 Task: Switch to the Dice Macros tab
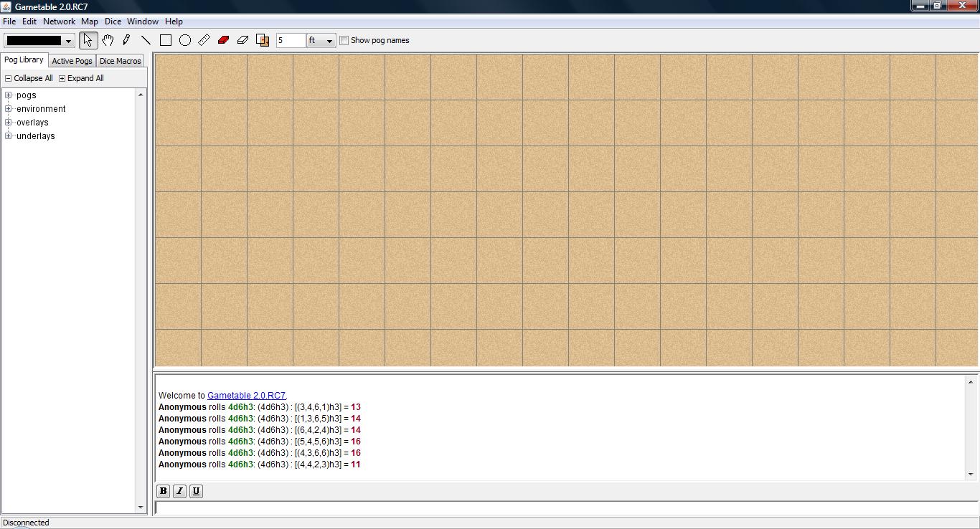tap(120, 61)
